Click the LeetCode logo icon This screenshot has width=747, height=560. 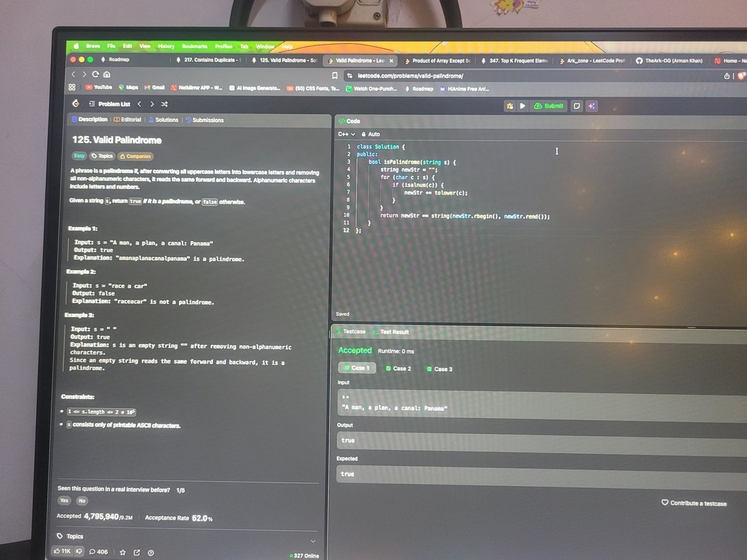click(75, 103)
